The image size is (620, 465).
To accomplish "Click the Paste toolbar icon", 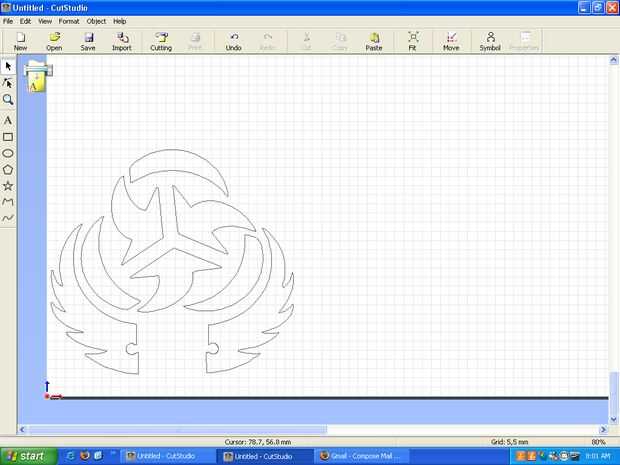I will click(374, 41).
